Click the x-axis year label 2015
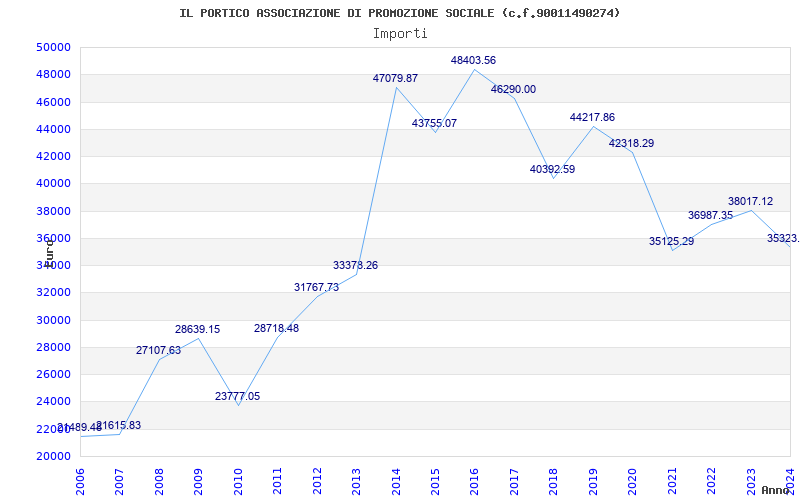800x500 pixels. pos(435,482)
